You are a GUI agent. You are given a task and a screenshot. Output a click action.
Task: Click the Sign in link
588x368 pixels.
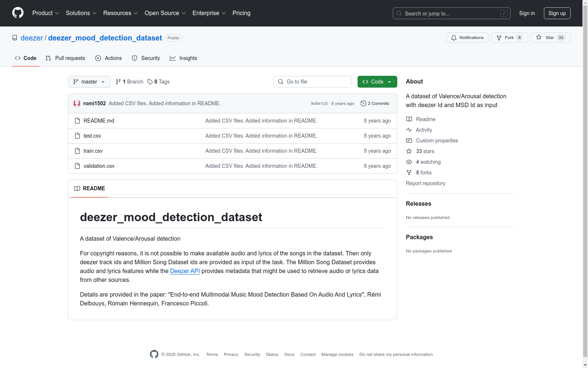click(527, 13)
